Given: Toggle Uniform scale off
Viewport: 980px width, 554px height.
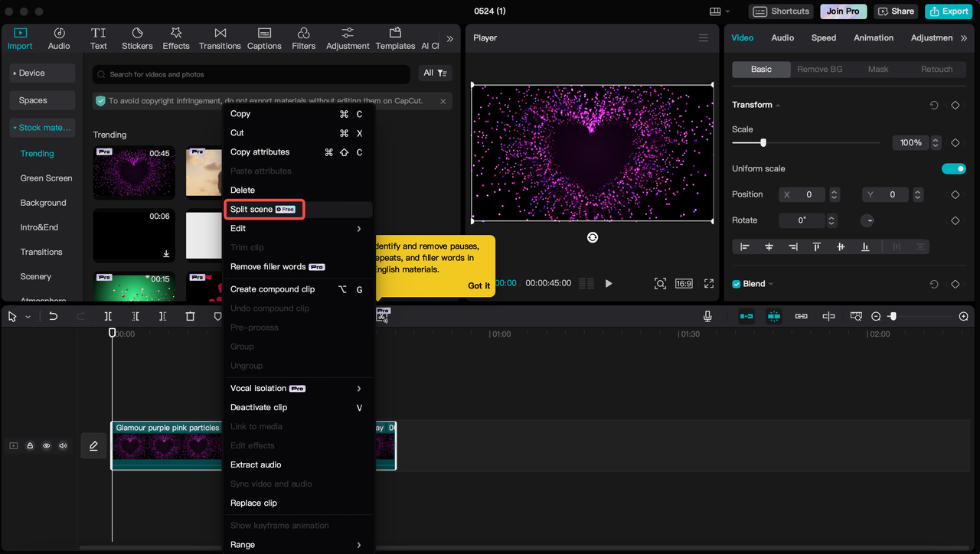Looking at the screenshot, I should point(953,168).
